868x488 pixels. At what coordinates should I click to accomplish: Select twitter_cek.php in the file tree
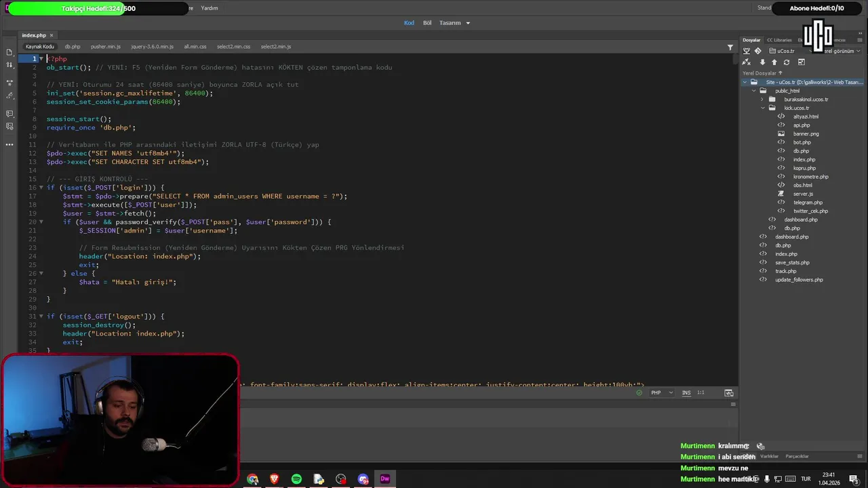point(810,211)
